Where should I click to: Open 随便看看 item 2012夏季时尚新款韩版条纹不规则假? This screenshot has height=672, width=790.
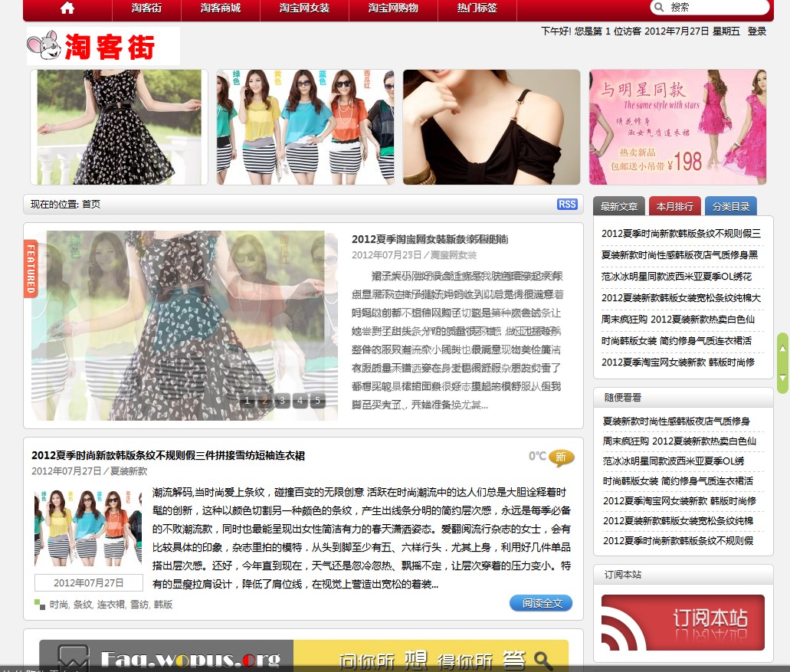pyautogui.click(x=678, y=540)
